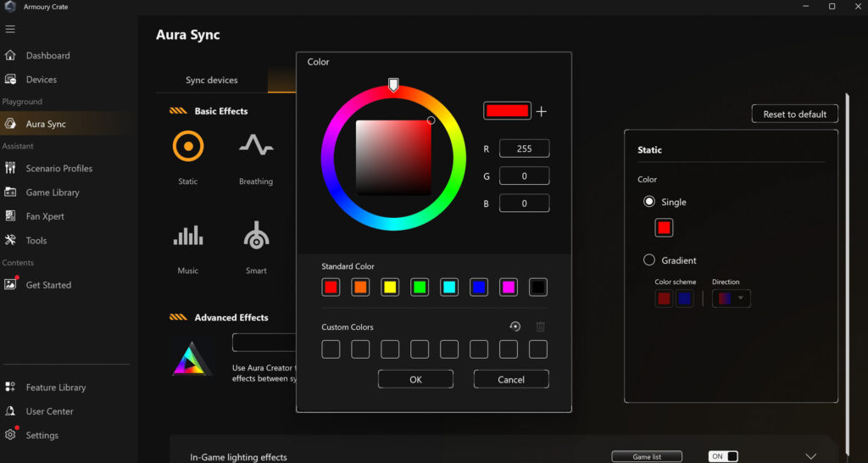Open the Aura Creator prism icon
Viewport: 868px width, 463px height.
192,359
